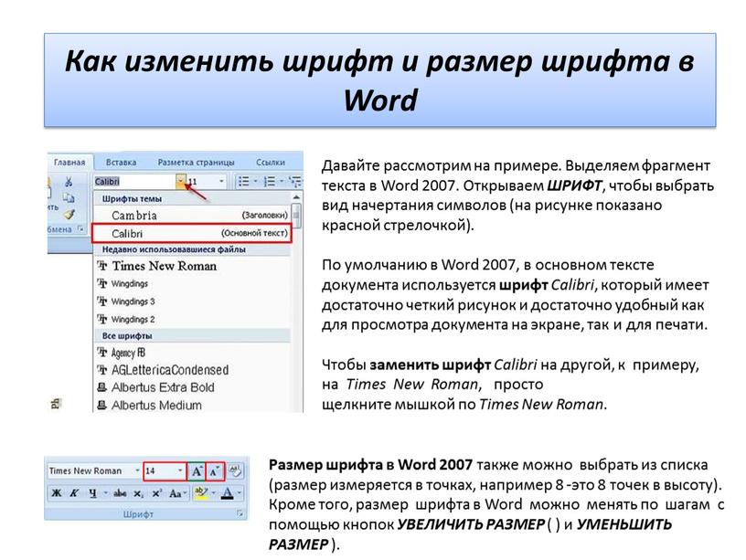Viewport: 746px width, 560px height.
Task: Toggle bold with the Ж button
Action: [x=57, y=494]
